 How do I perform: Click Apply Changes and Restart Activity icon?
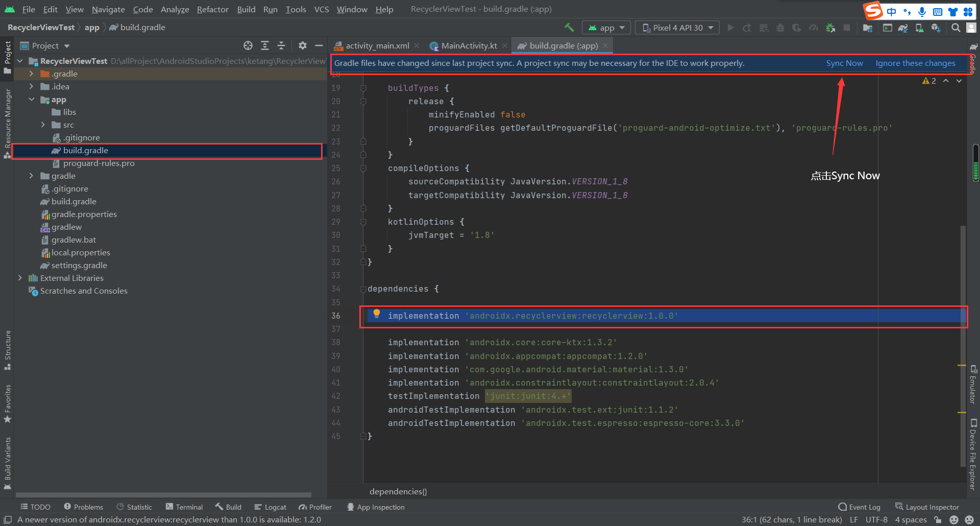pos(747,28)
